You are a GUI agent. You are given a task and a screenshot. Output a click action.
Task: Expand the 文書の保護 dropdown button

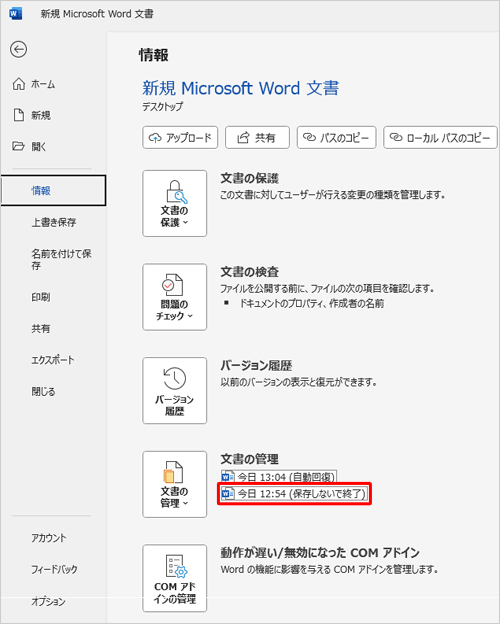[x=175, y=203]
